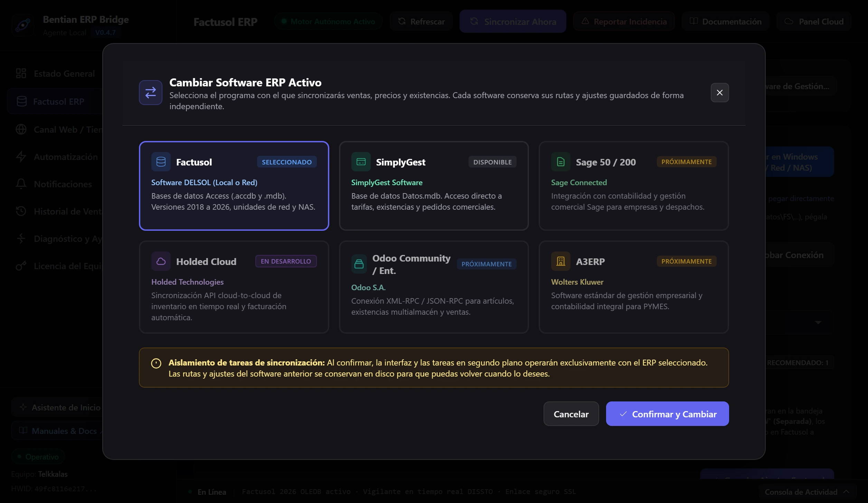Click the EN DESARROLLO badge on Holded
The image size is (868, 503).
[286, 261]
